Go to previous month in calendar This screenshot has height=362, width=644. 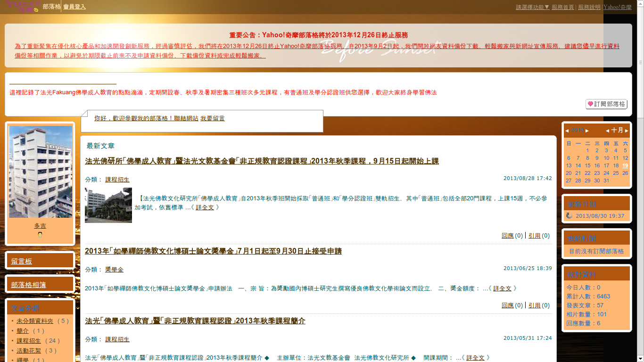[607, 131]
